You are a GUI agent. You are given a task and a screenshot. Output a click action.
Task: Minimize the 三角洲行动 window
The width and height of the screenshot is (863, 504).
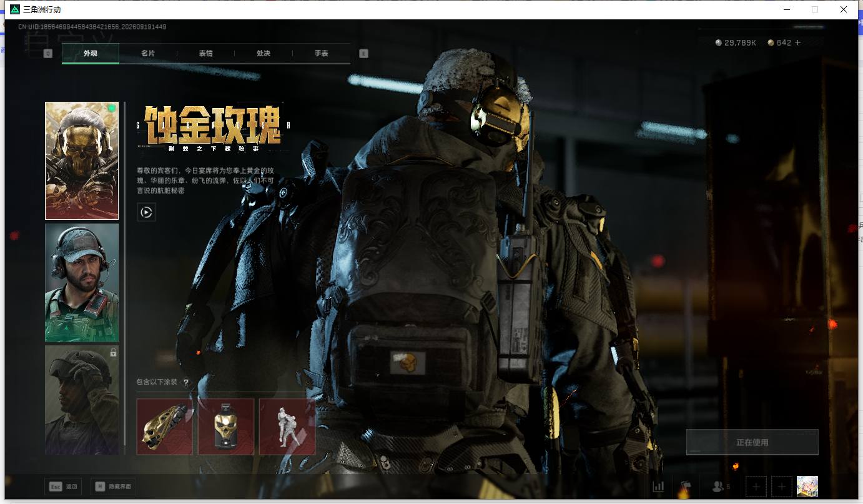point(788,9)
